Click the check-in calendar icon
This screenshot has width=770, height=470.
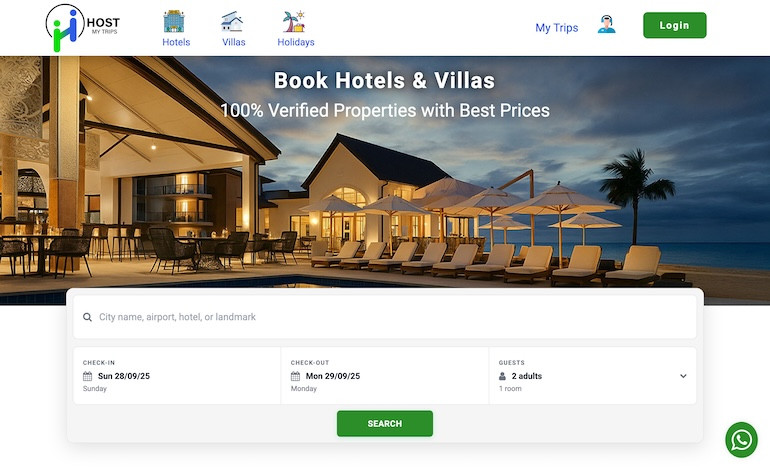click(x=87, y=376)
